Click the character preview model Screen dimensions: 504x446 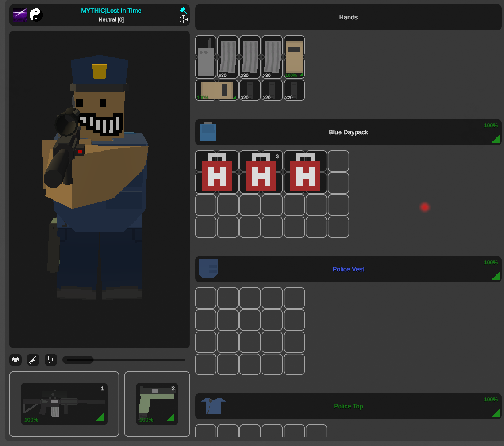(99, 190)
